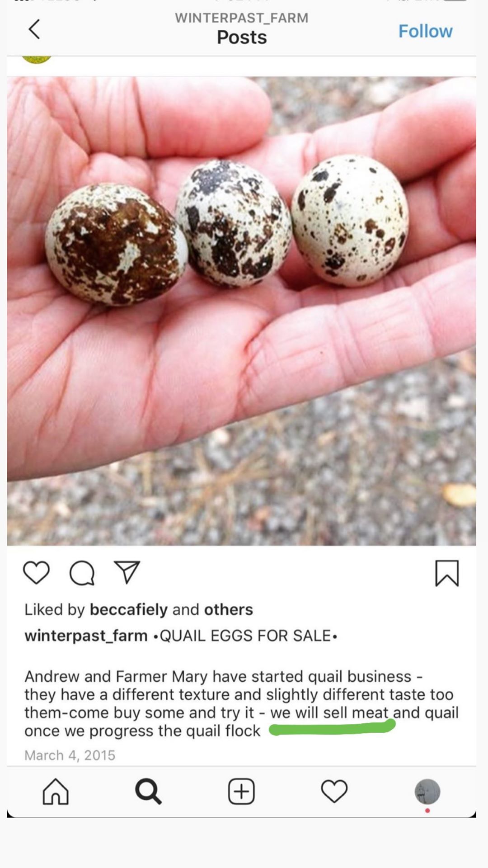Tap the WINTERPAST_FARM Posts header title
The width and height of the screenshot is (488, 868).
242,29
